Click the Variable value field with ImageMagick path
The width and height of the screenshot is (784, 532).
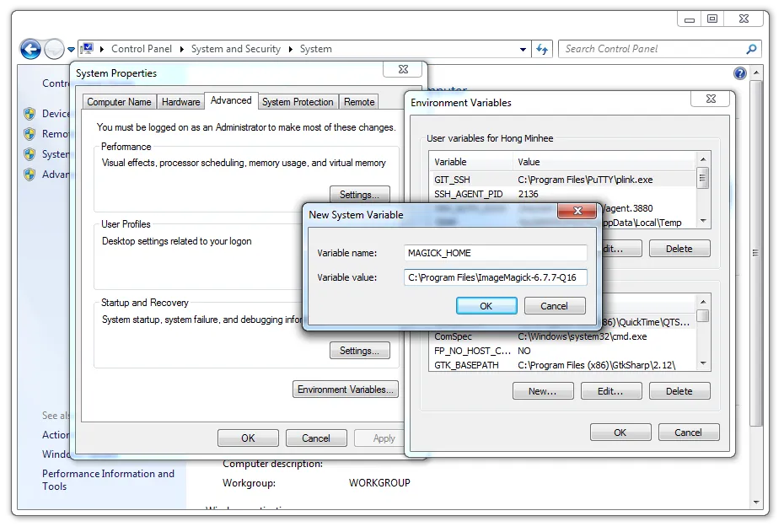click(496, 277)
